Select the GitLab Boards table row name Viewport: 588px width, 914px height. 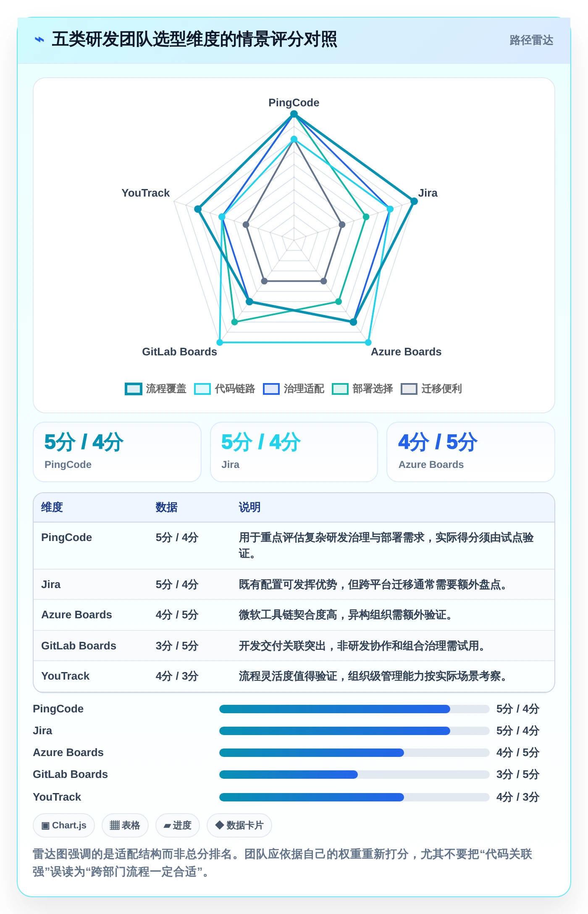79,646
